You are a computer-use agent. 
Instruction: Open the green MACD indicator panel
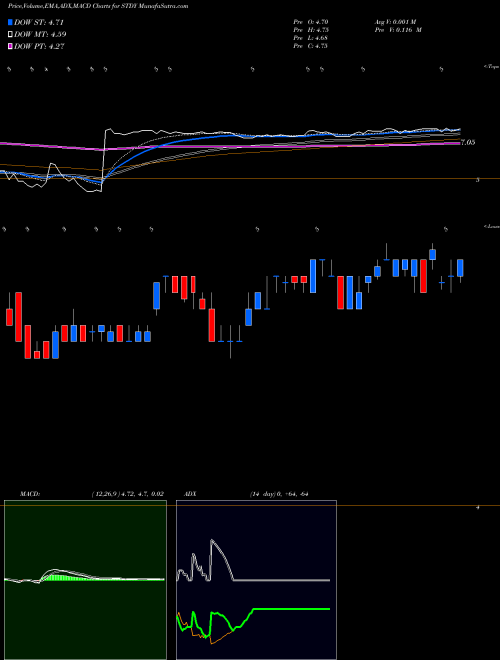[85, 580]
